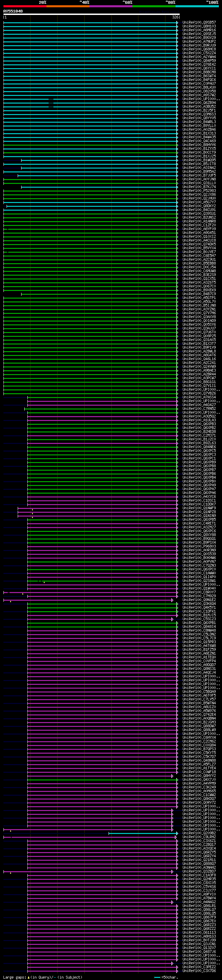Select hit UniRef100_A3BU52
Image resolution: width=222 pixels, height=980 pixels.
(x=199, y=106)
